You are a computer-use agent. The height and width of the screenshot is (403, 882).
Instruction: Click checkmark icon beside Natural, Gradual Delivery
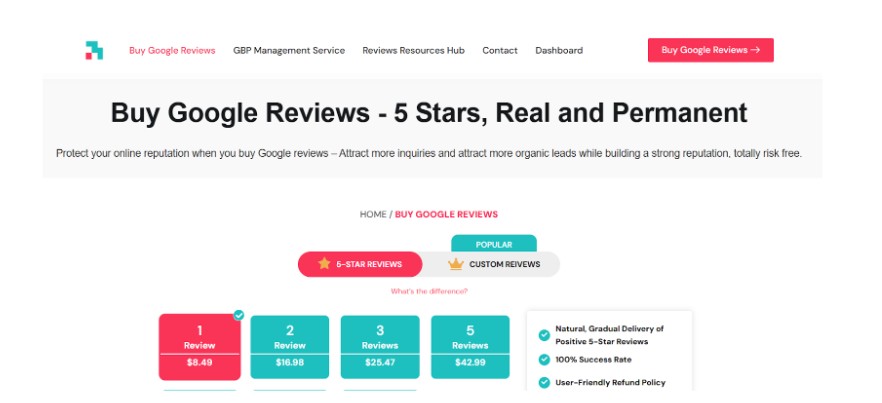pos(544,335)
